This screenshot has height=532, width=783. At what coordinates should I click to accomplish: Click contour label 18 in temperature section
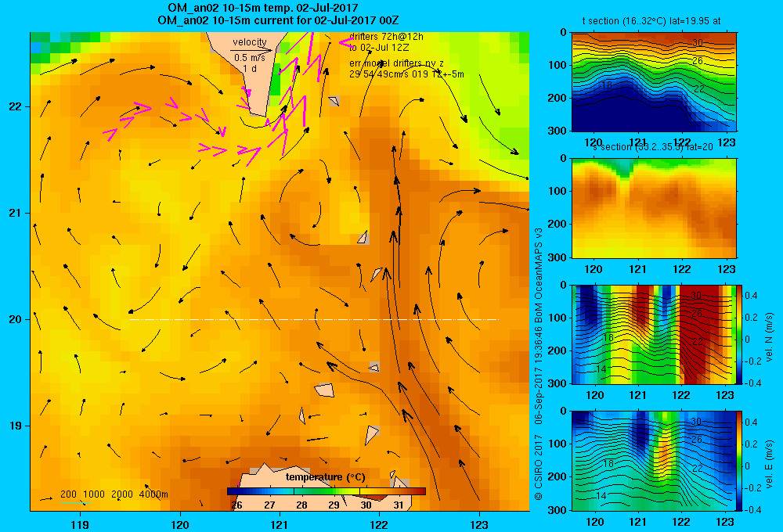tap(606, 84)
